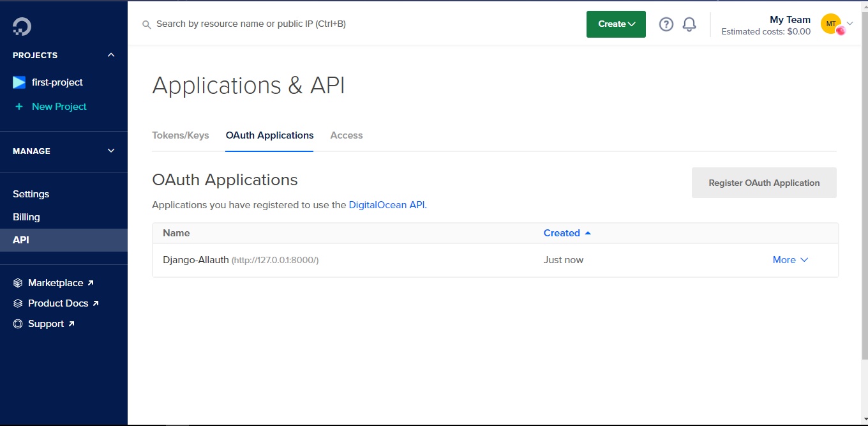
Task: Expand the MANAGE section chevron
Action: pyautogui.click(x=111, y=151)
